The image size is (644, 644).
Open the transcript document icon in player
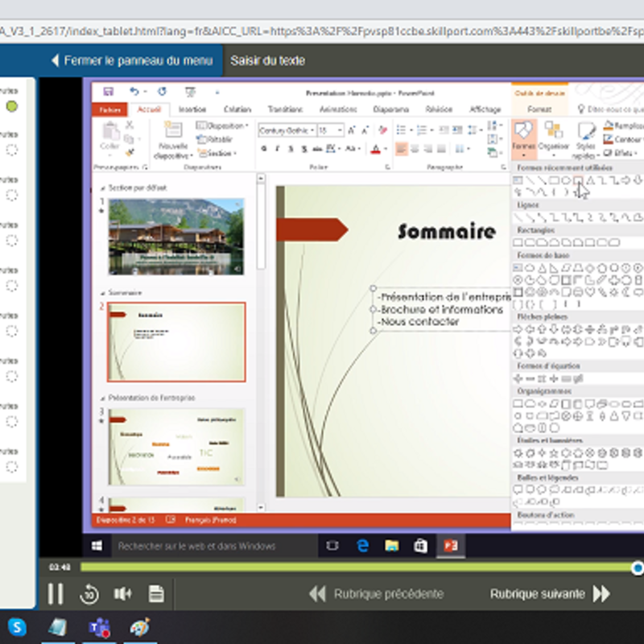click(156, 594)
